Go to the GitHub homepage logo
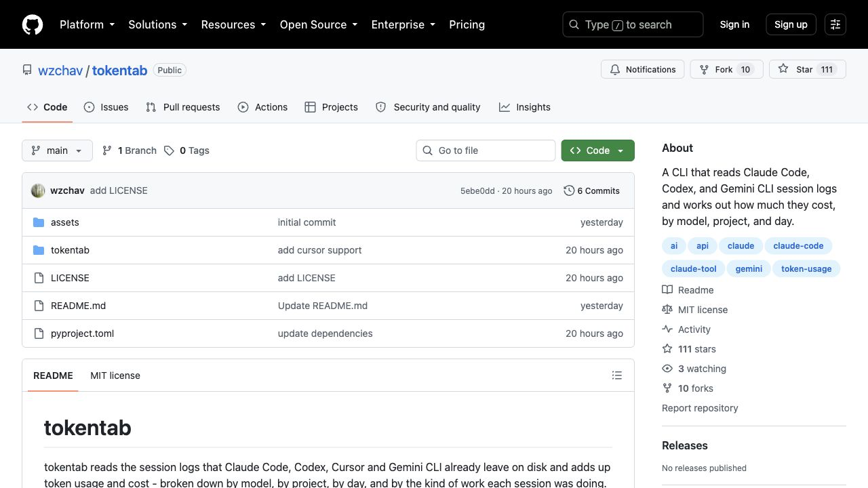 click(33, 24)
